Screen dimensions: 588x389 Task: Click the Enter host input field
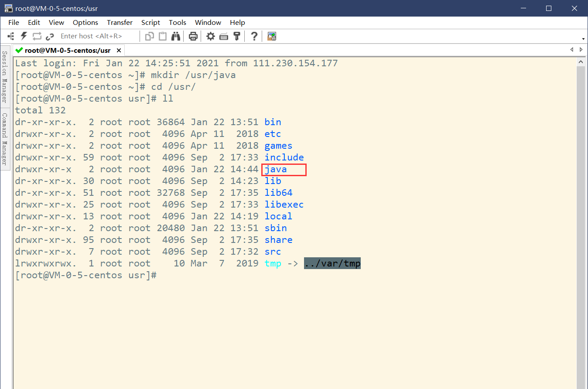[x=98, y=36]
